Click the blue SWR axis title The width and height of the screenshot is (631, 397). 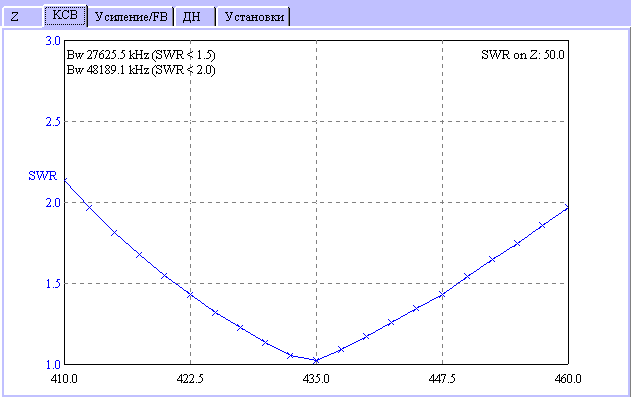pyautogui.click(x=43, y=176)
